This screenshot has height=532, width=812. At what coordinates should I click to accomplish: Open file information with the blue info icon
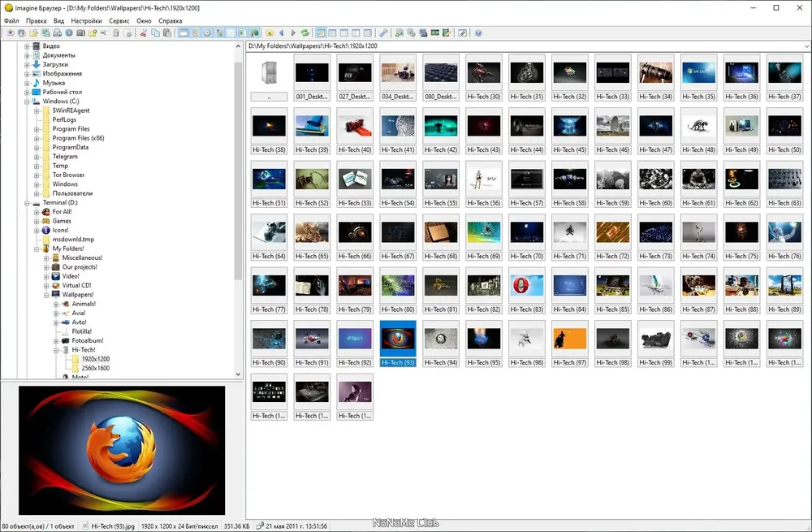69,32
